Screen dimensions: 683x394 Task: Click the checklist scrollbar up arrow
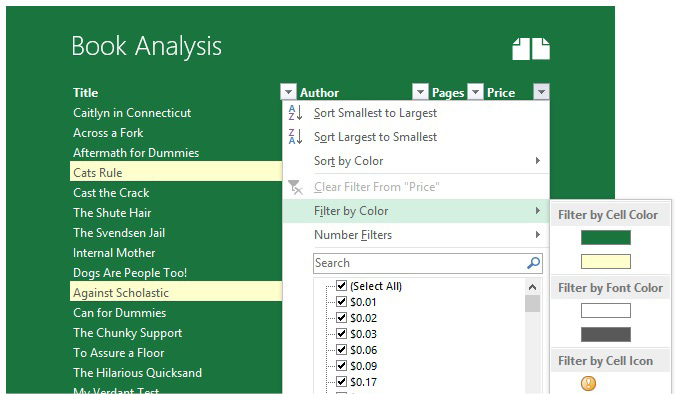pyautogui.click(x=532, y=287)
